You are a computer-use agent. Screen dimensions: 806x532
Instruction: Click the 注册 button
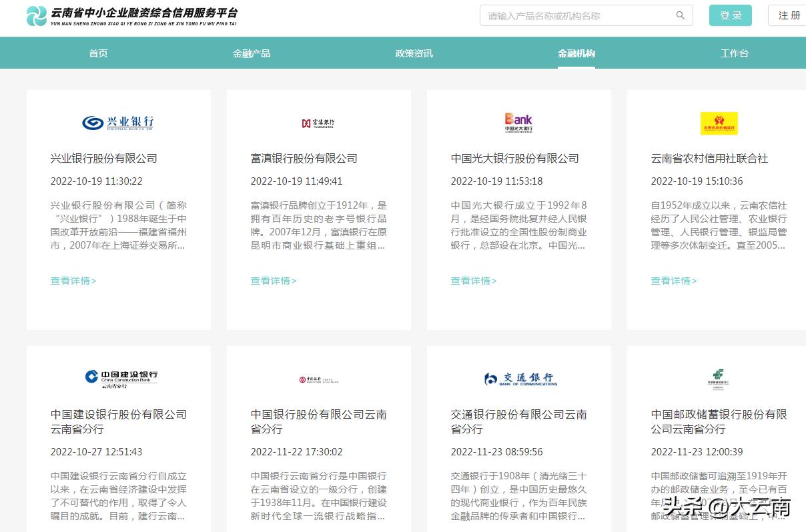click(791, 15)
